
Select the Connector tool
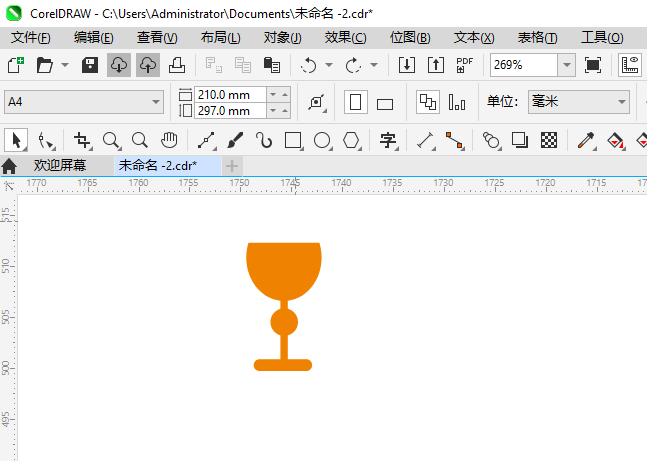tap(454, 141)
